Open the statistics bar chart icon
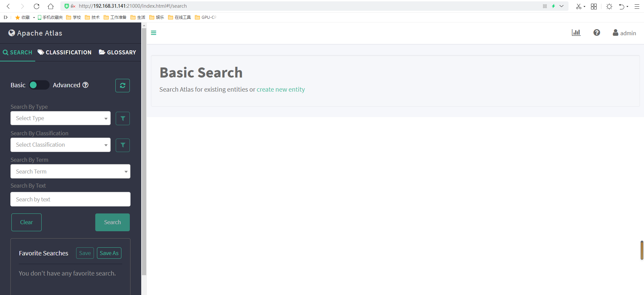The height and width of the screenshot is (295, 644). (x=576, y=33)
